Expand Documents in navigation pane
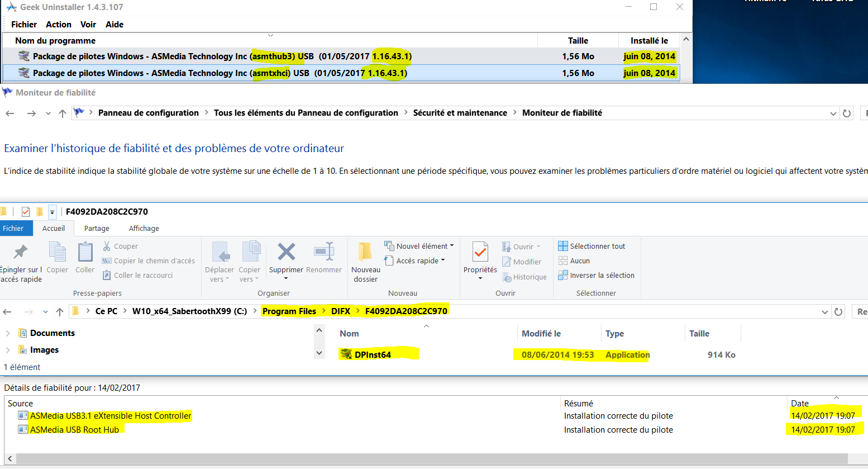 [x=7, y=333]
